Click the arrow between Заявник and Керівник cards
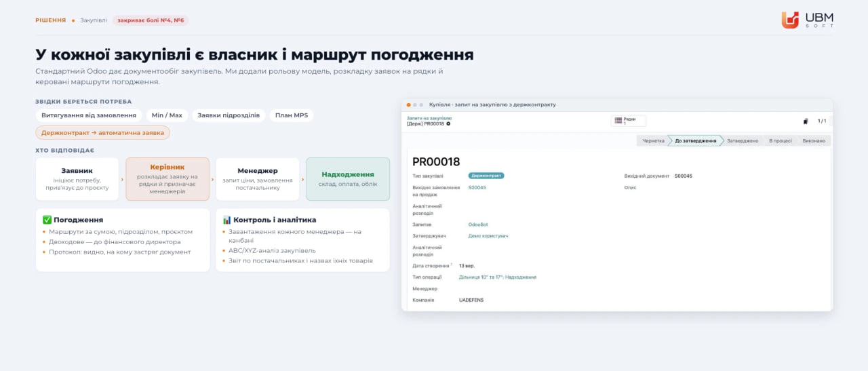The height and width of the screenshot is (371, 868). pos(122,180)
